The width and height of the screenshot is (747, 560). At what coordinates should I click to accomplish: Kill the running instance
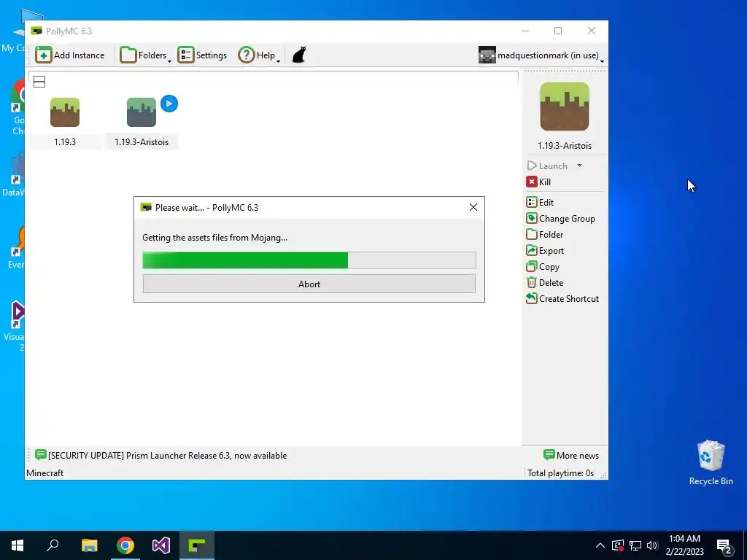click(538, 182)
